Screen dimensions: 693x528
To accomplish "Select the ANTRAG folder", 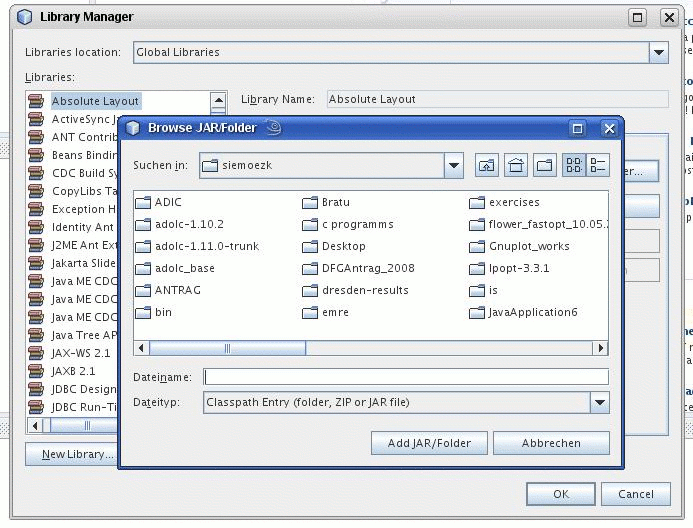I will pyautogui.click(x=168, y=290).
